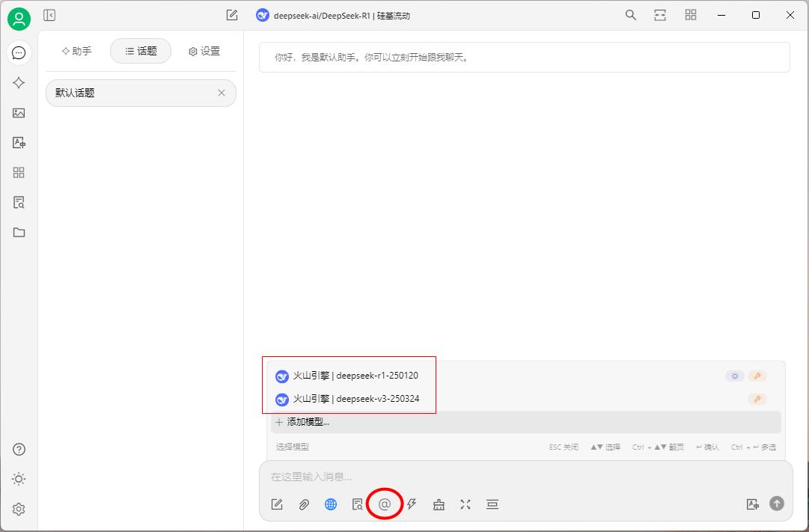809x532 pixels.
Task: Clear context with the lines icon
Action: pyautogui.click(x=492, y=504)
